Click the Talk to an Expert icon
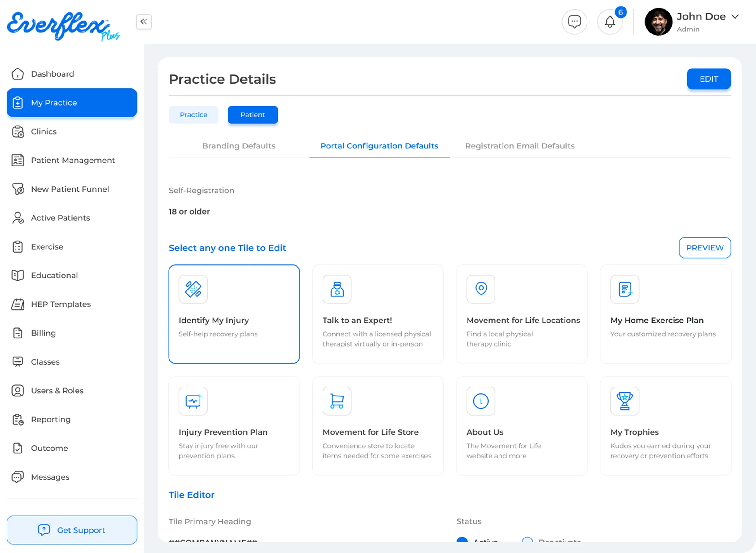Image resolution: width=756 pixels, height=553 pixels. click(x=337, y=289)
